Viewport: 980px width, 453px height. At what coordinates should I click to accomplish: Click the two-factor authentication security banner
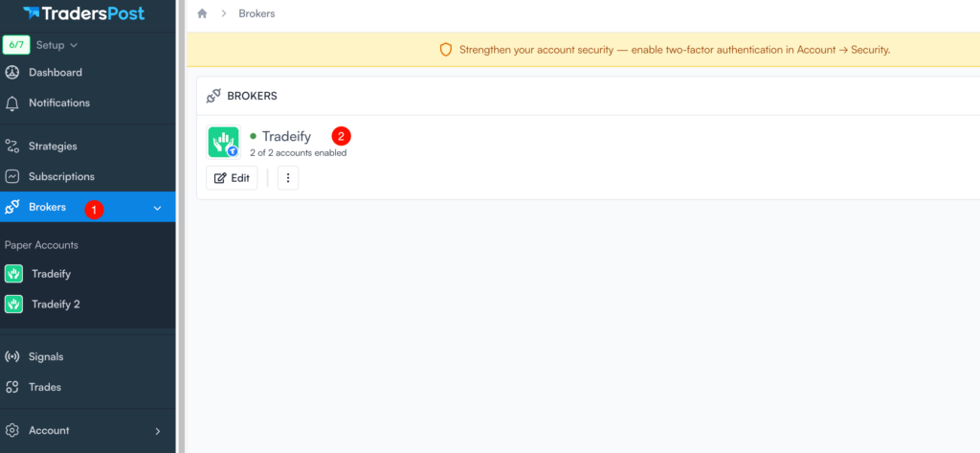(664, 50)
